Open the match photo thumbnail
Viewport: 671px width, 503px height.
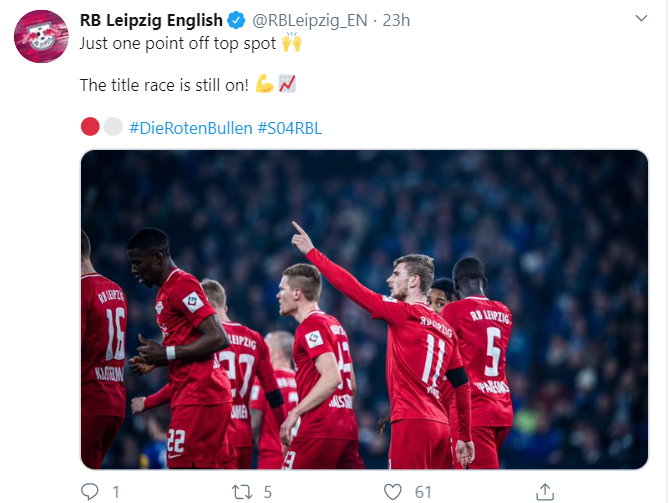click(x=364, y=309)
